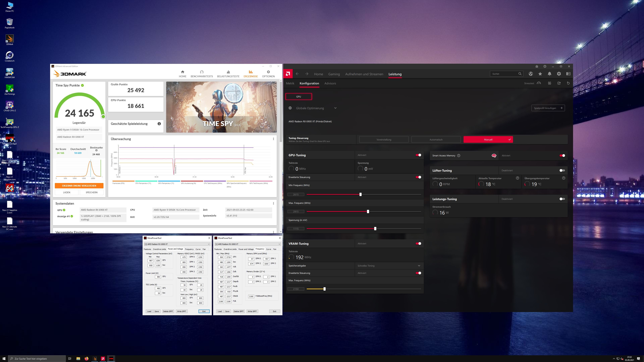Click info icon beside Geschätzte Spieleleistung
The image size is (644, 362).
click(x=159, y=124)
